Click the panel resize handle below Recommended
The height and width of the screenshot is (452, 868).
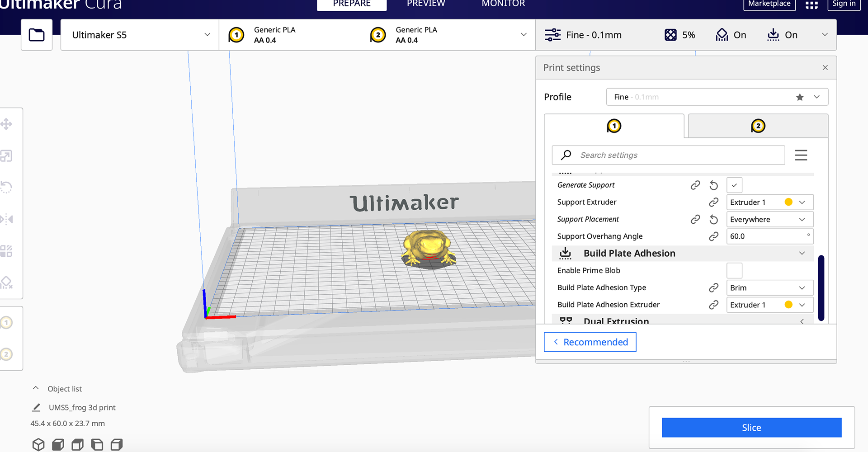686,361
